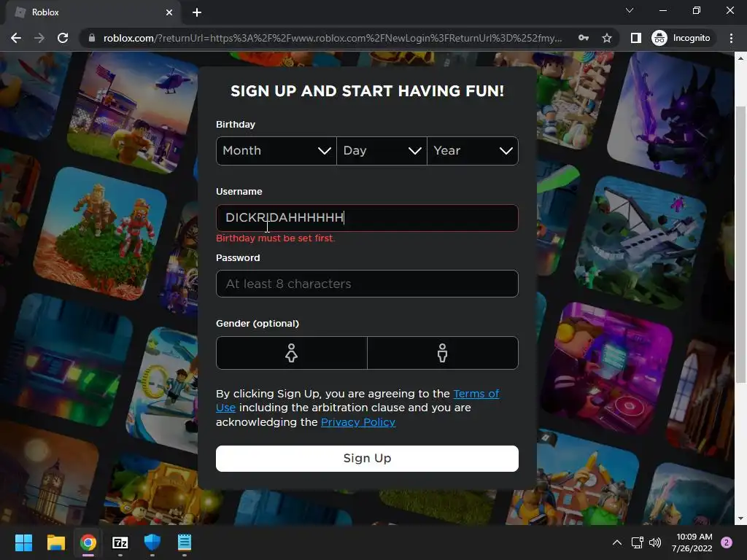Click the 'SIGN UP AND START HAVING FUN!' heading
This screenshot has height=560, width=747.
(x=367, y=91)
